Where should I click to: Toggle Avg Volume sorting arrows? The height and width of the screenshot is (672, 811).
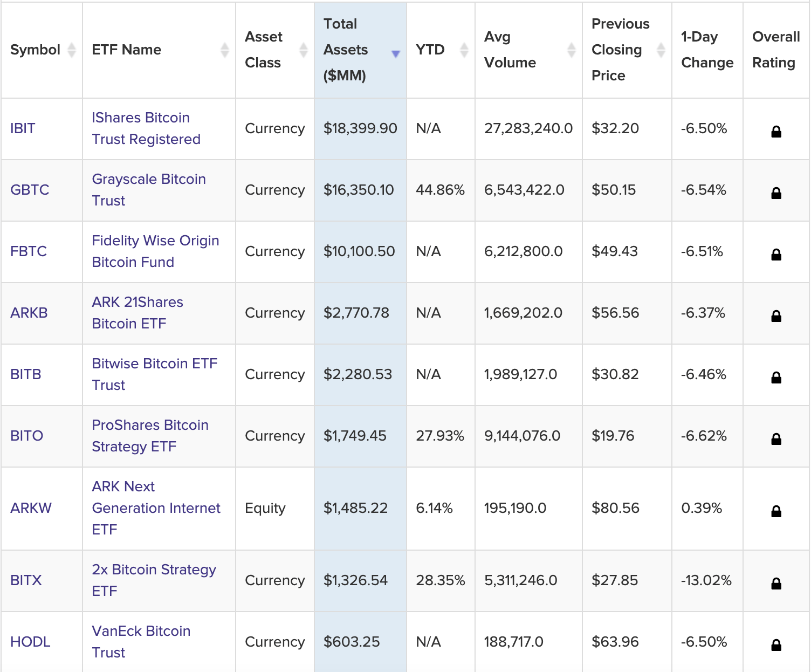pyautogui.click(x=571, y=50)
